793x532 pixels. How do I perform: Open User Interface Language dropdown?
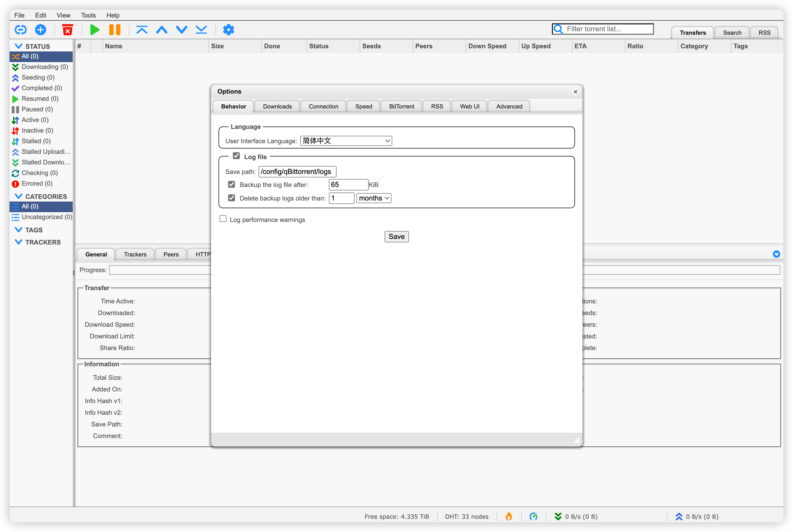(346, 141)
